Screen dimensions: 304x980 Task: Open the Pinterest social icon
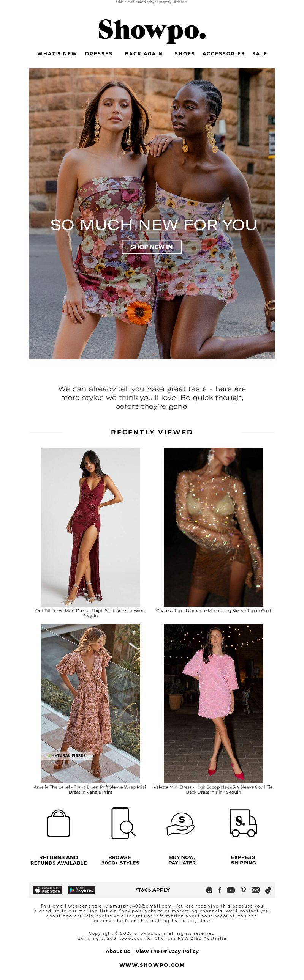(x=243, y=890)
